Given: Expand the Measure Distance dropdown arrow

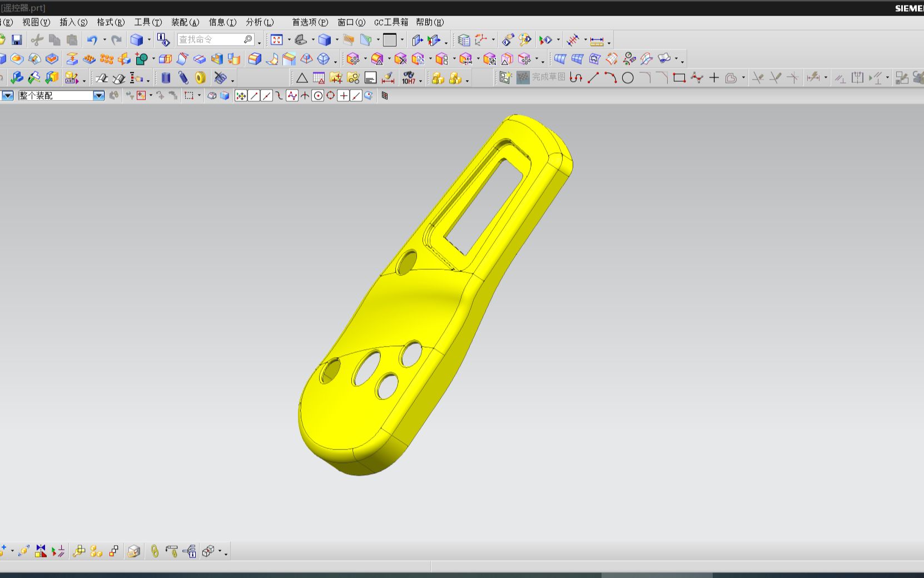Looking at the screenshot, I should (609, 42).
